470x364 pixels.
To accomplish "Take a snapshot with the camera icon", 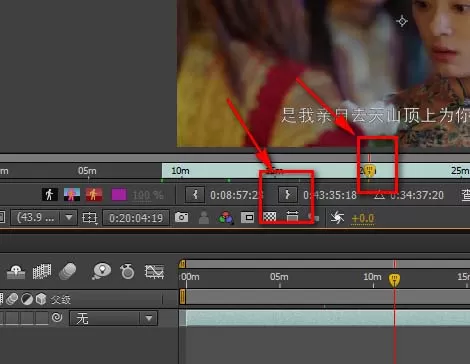I will tap(181, 217).
